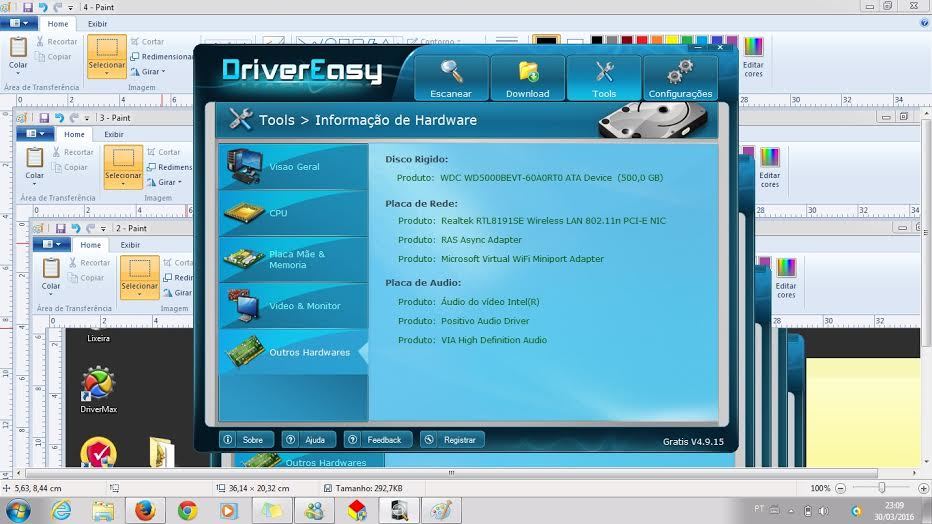This screenshot has width=932, height=524.
Task: Switch to Home tab in 4 - Paint
Action: (58, 24)
